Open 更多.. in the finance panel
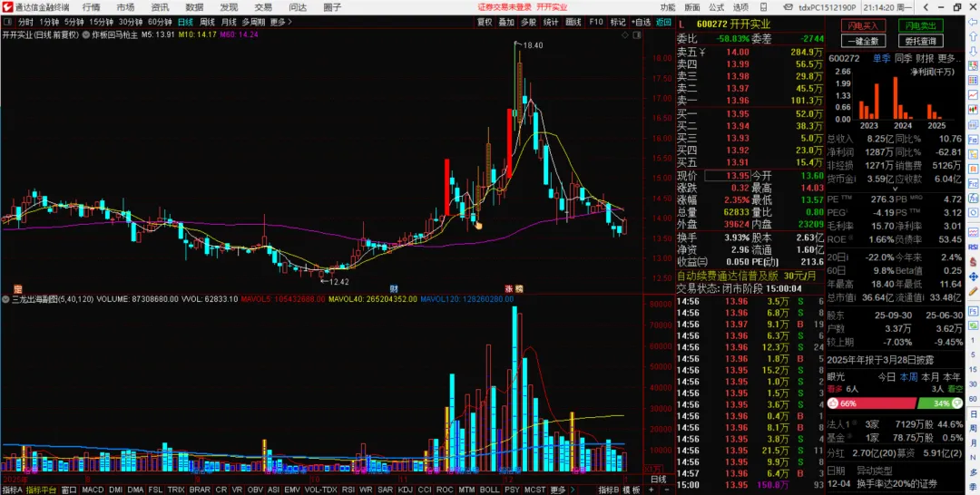Screen dimensions: 980x495 [x=949, y=58]
